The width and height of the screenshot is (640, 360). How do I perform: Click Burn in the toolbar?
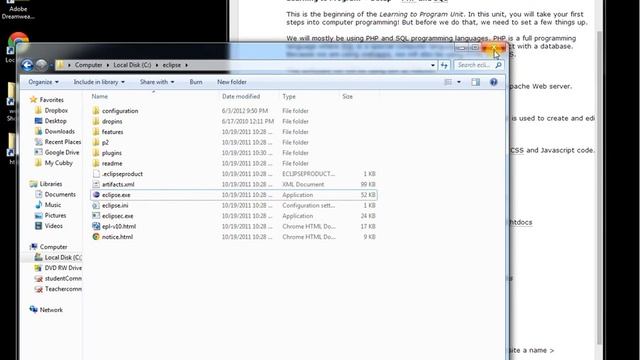(196, 82)
